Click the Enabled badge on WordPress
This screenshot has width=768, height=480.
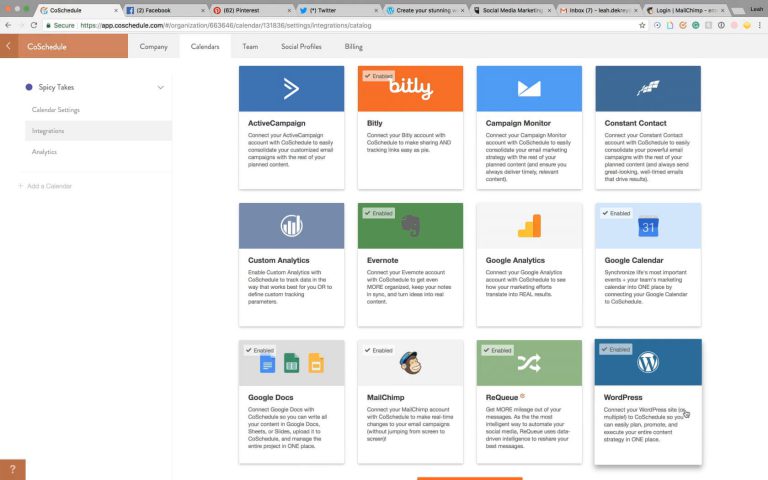(616, 349)
